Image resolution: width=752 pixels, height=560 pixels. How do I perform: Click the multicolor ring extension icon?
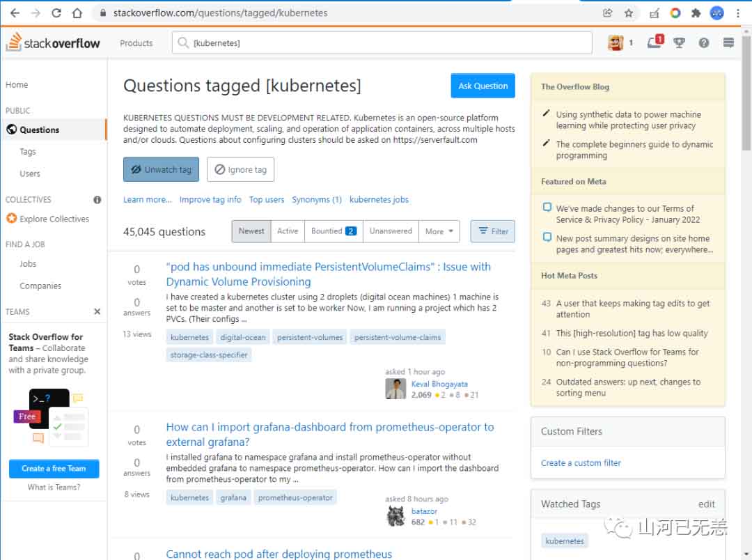(x=675, y=13)
